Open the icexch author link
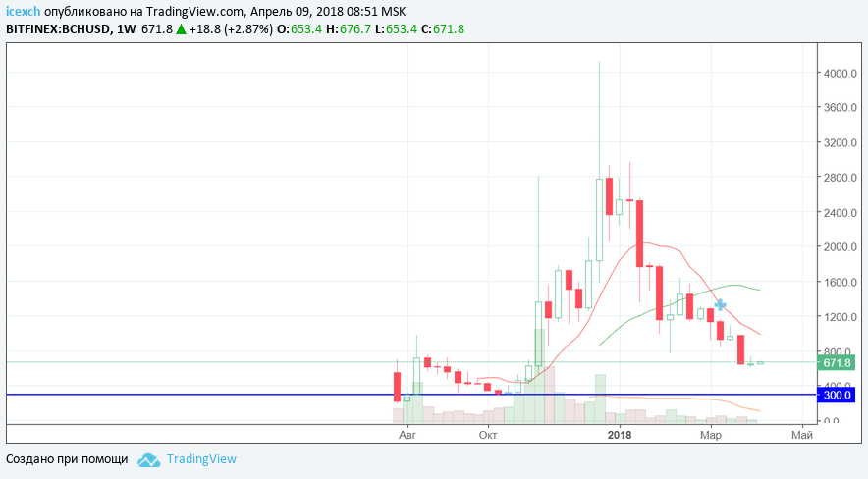Screen dimensions: 868x479 (x=24, y=11)
